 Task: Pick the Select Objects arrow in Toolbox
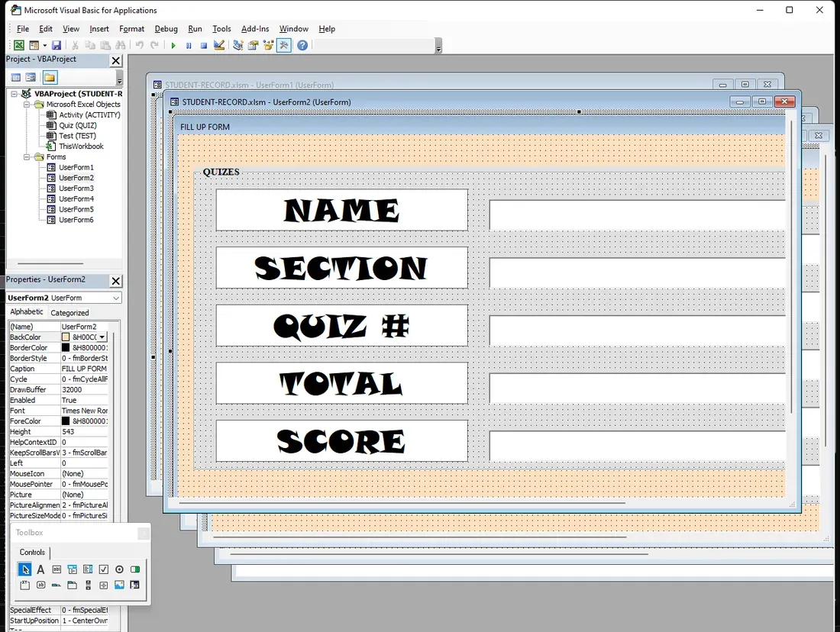click(24, 569)
